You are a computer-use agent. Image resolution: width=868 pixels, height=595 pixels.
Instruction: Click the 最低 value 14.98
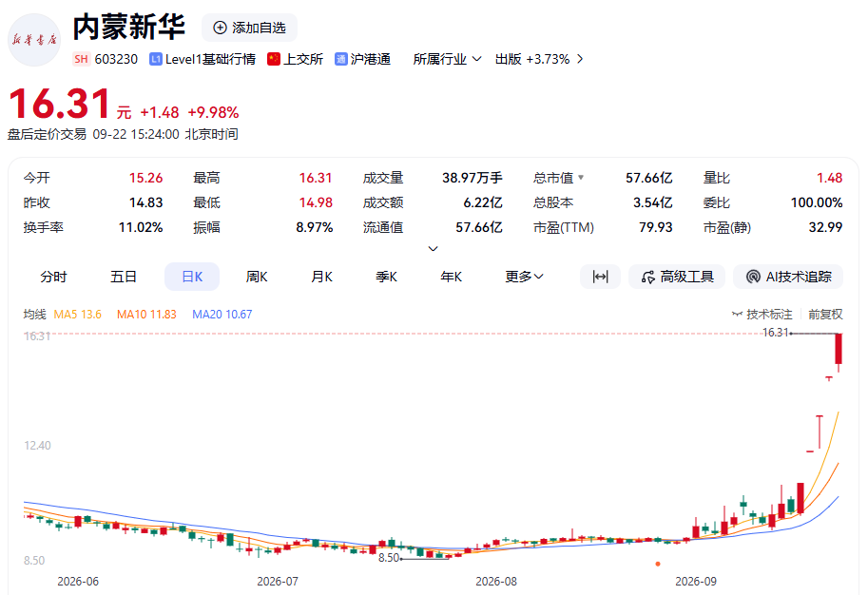click(x=316, y=202)
